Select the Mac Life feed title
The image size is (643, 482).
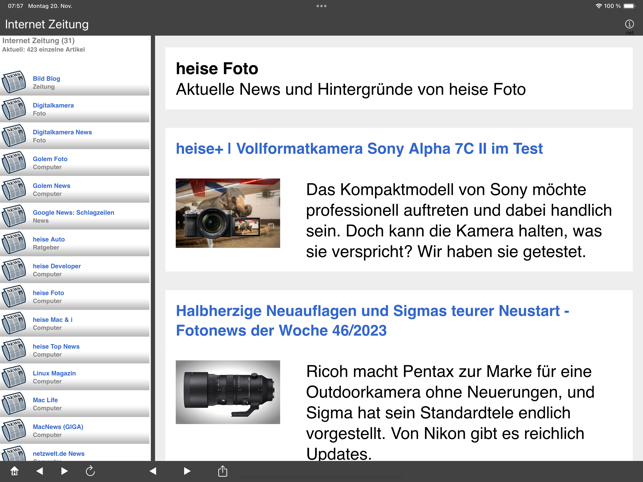[45, 400]
